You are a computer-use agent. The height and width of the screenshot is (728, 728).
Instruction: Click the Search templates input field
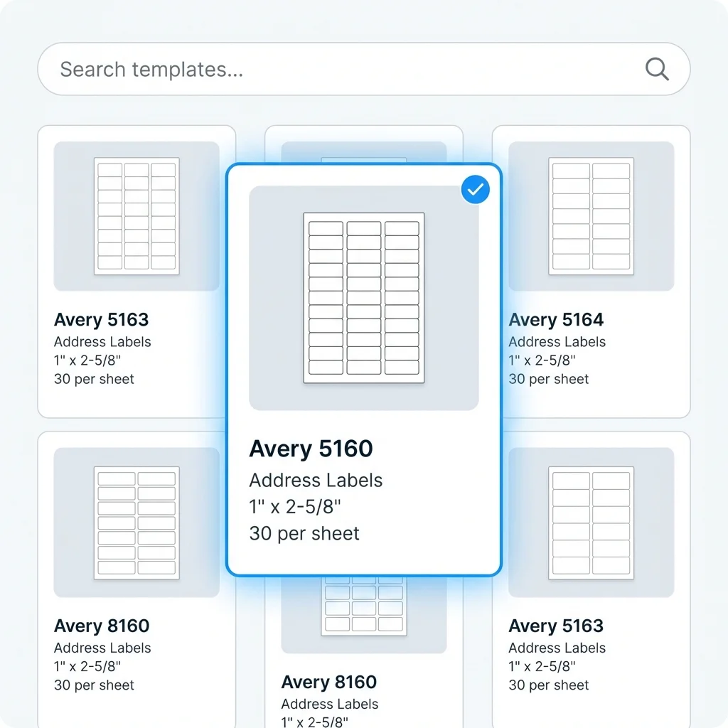click(341, 69)
